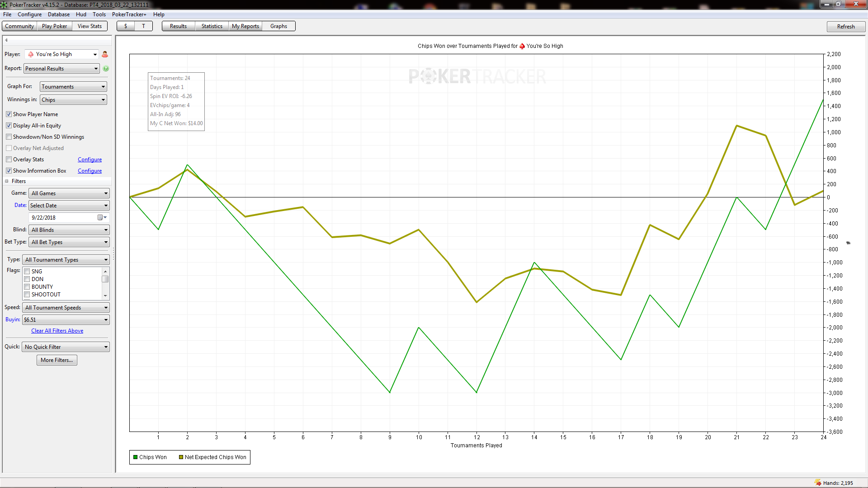Click the blue Buyin filter label

(13, 319)
